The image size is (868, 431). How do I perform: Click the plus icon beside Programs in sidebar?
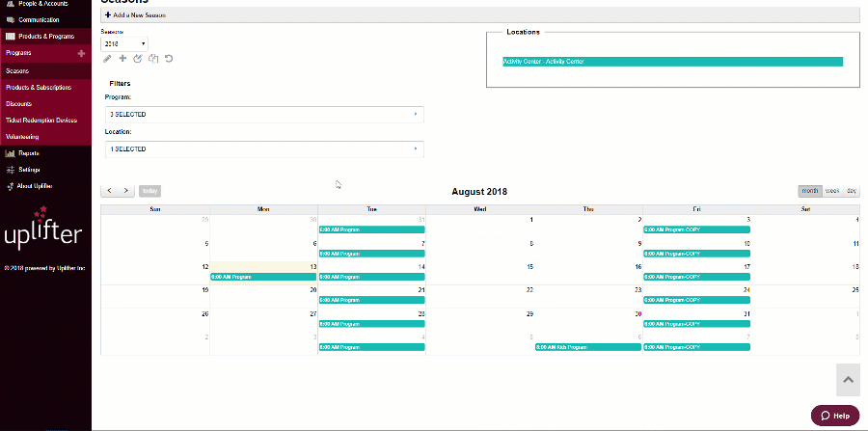[81, 53]
